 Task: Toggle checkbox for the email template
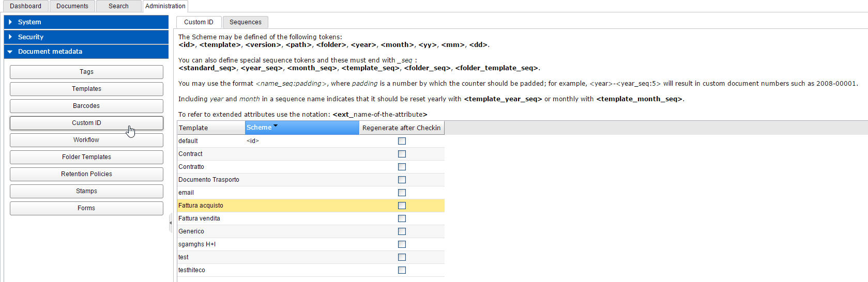[402, 193]
